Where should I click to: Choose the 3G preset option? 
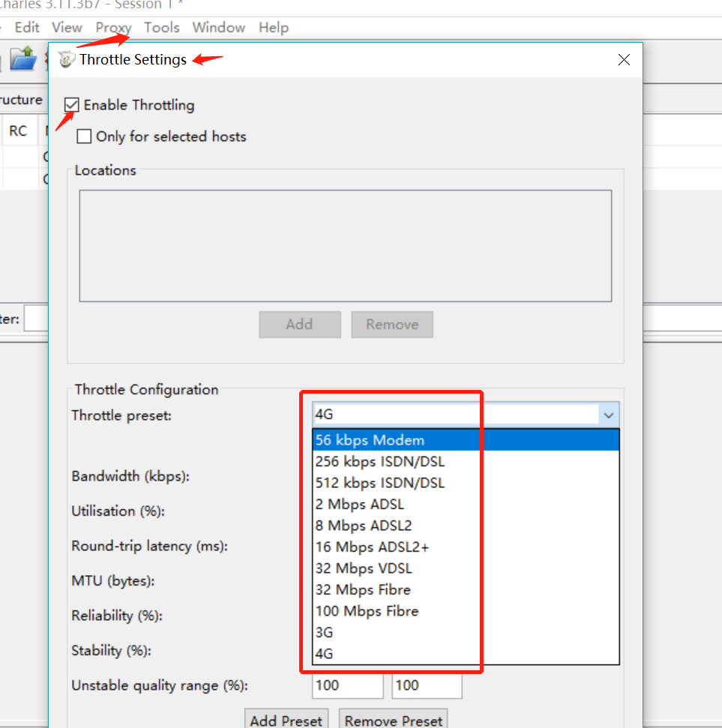coord(466,632)
